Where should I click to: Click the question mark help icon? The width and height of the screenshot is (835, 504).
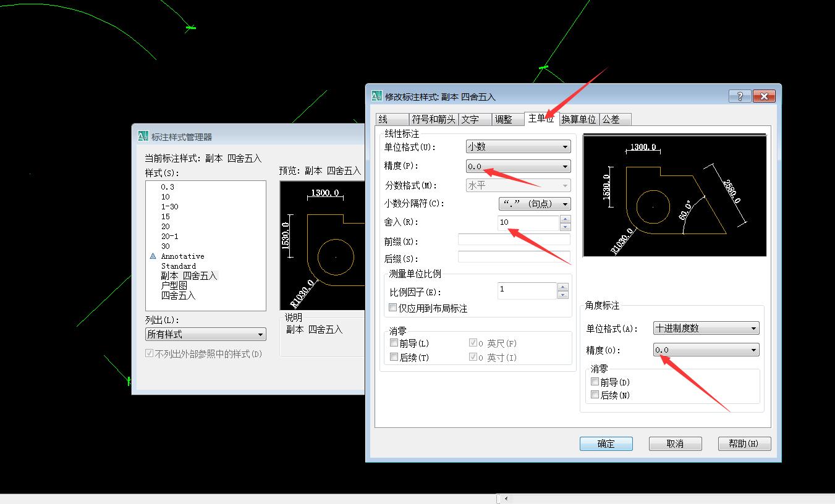tap(739, 96)
